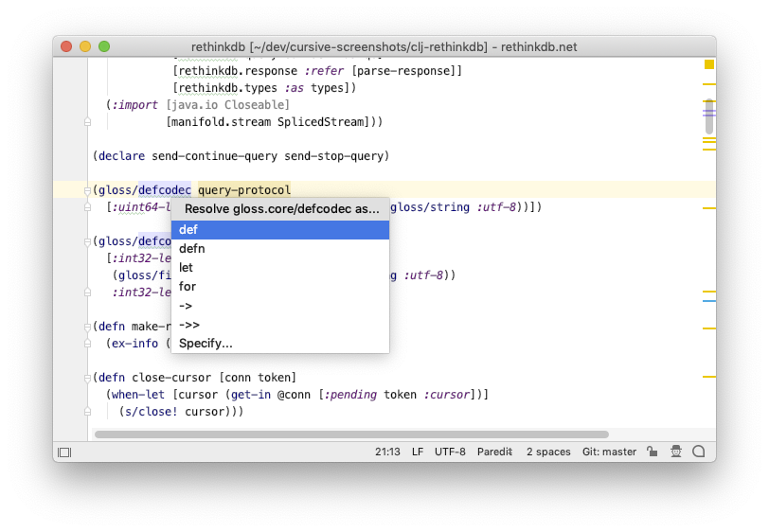Click 's/close!' call in editor
769x532 pixels.
tap(152, 412)
